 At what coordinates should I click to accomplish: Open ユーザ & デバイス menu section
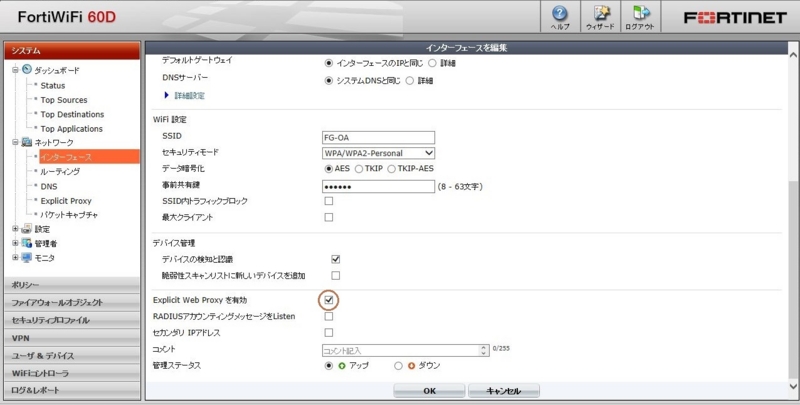[72, 356]
